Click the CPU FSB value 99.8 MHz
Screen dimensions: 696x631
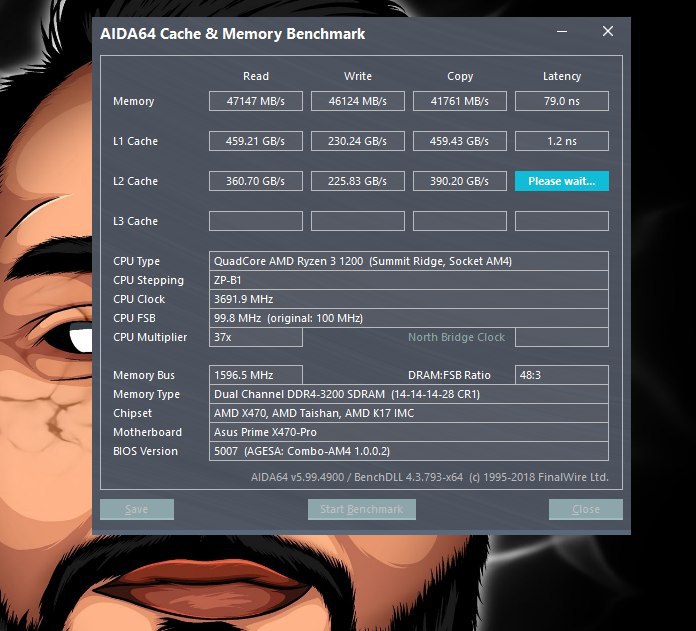409,318
